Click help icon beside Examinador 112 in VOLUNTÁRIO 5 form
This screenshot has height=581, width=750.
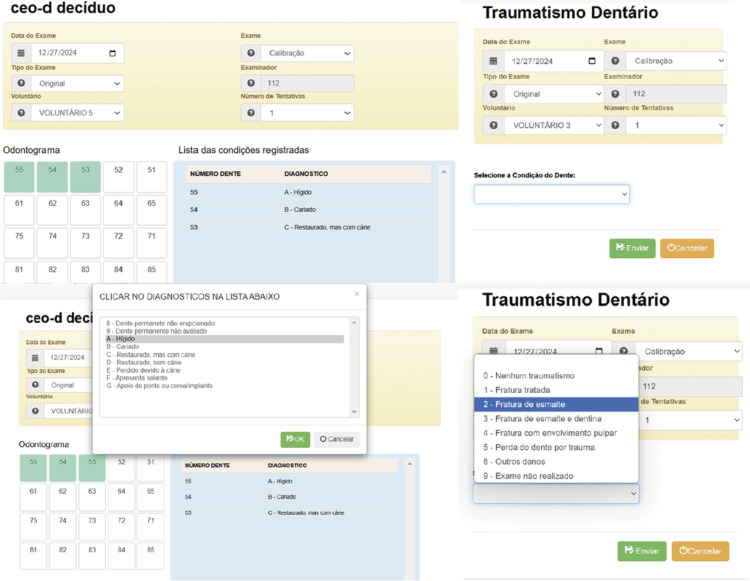click(251, 84)
